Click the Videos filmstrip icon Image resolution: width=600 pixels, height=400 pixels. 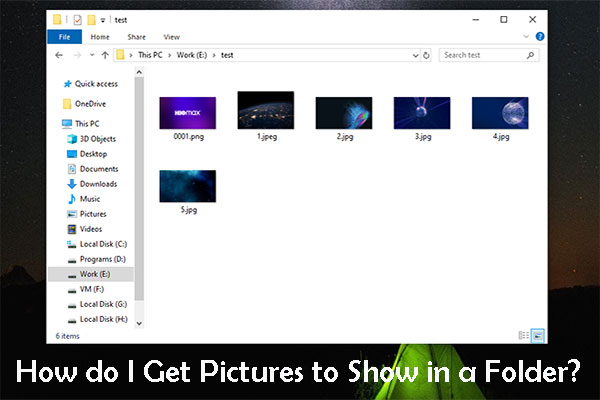tap(72, 229)
